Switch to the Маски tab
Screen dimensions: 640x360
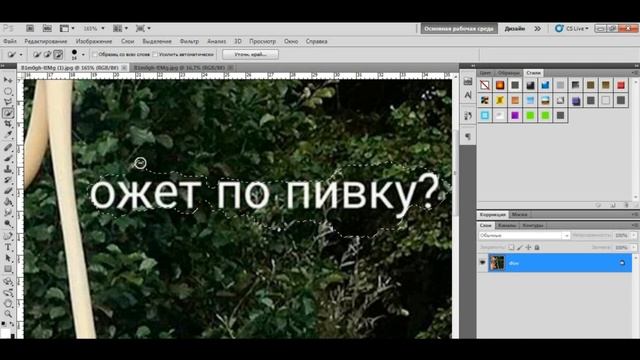(x=520, y=214)
